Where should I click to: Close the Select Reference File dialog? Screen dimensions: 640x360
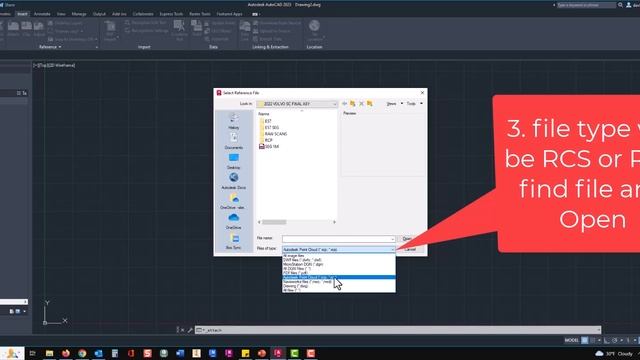tap(422, 93)
